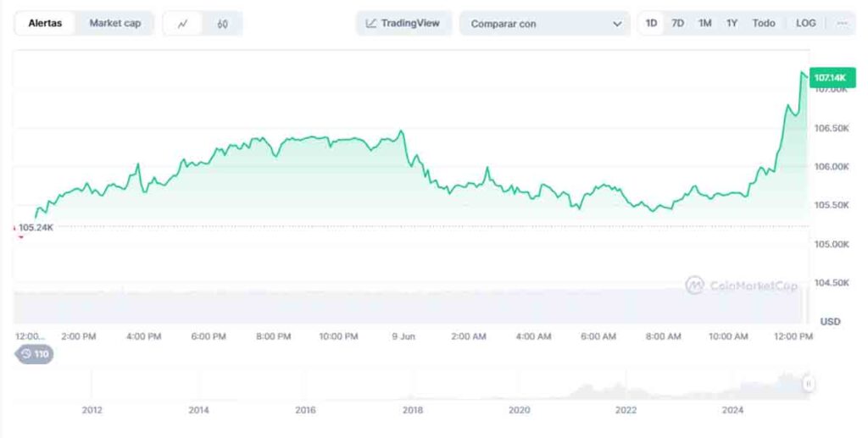868x438 pixels.
Task: Switch to line chart view icon
Action: [x=182, y=24]
